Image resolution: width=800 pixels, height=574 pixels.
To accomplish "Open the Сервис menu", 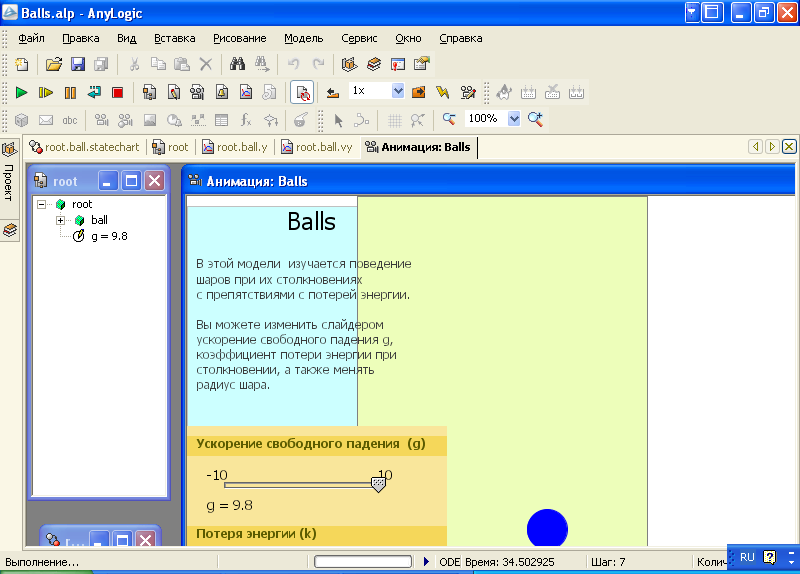I will click(x=359, y=38).
